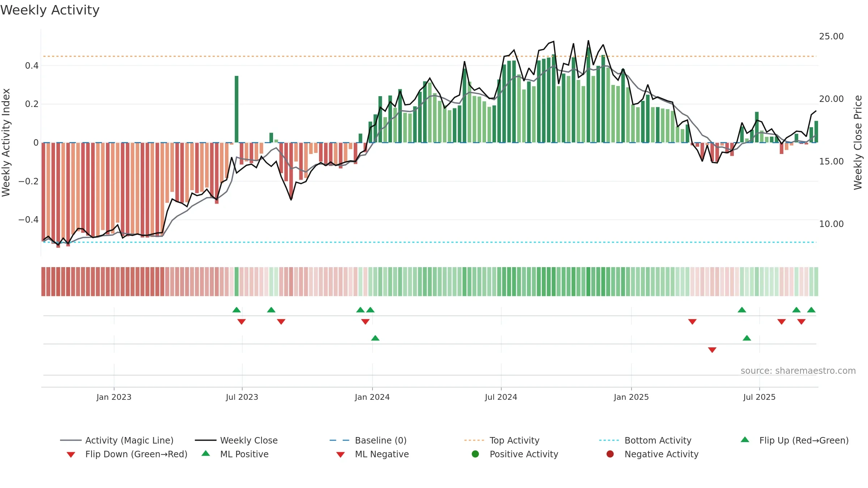This screenshot has height=488, width=868.
Task: Click the dotted cyan Bottom Activity swatch
Action: tap(609, 440)
